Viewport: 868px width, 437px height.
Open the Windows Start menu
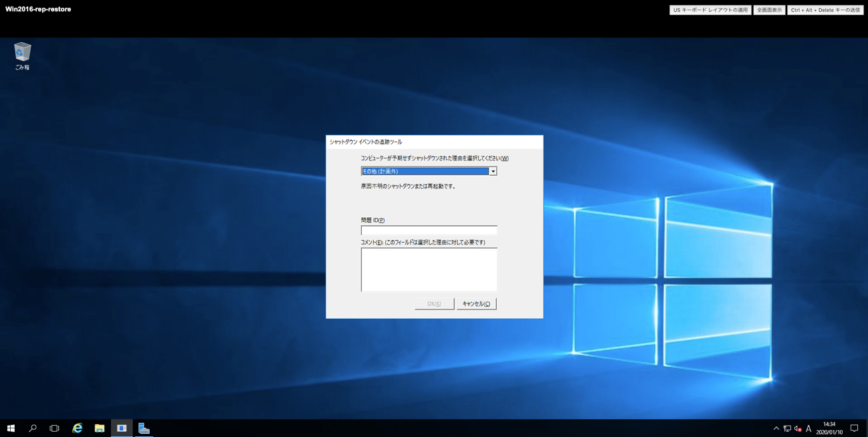pos(11,428)
